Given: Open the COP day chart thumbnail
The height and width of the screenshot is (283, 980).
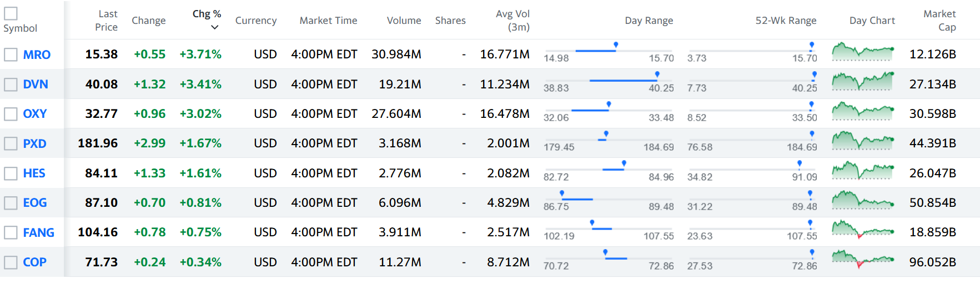Looking at the screenshot, I should (x=862, y=260).
